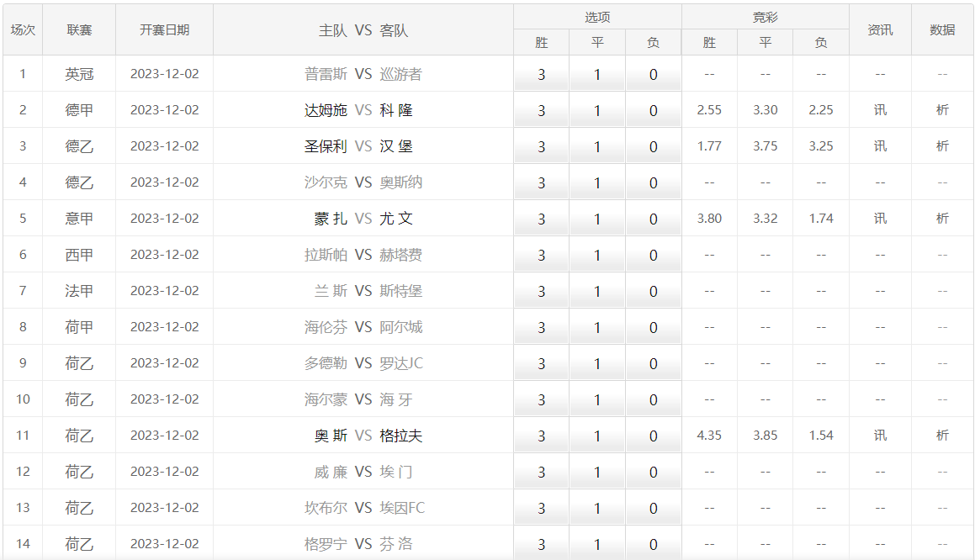Screen dimensions: 975x560
Task: Choose draw 1 for 多德勒 VS 罗达JC
Action: tap(597, 363)
